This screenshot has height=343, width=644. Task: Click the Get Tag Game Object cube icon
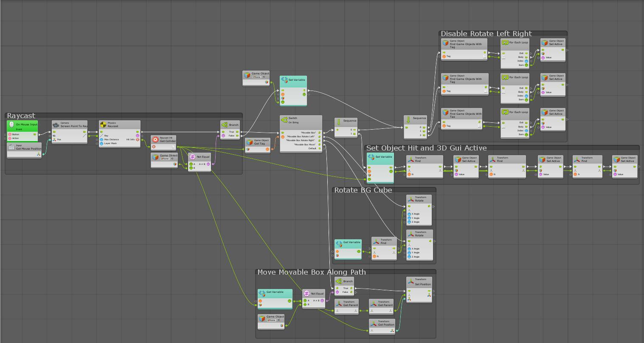[x=250, y=142]
